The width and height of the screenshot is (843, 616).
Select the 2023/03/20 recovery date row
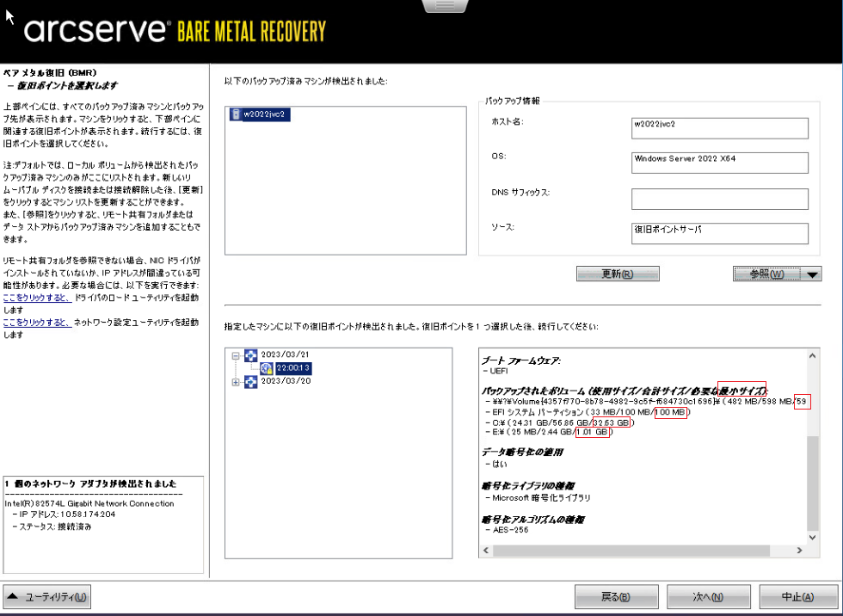[x=285, y=381]
